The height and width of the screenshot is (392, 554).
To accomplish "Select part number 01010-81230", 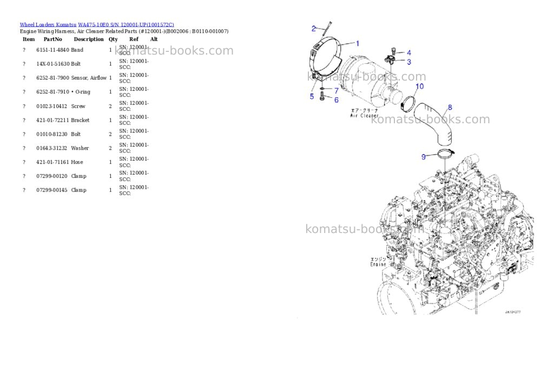I will point(51,134).
